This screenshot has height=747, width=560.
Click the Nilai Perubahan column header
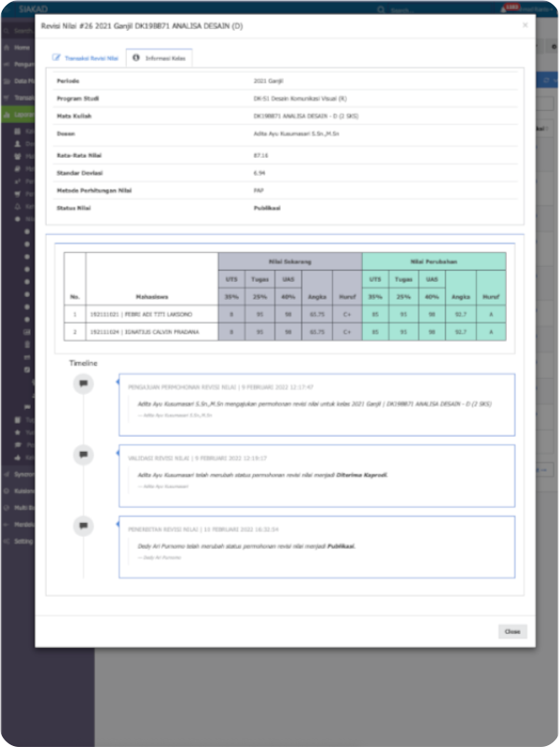(x=433, y=261)
